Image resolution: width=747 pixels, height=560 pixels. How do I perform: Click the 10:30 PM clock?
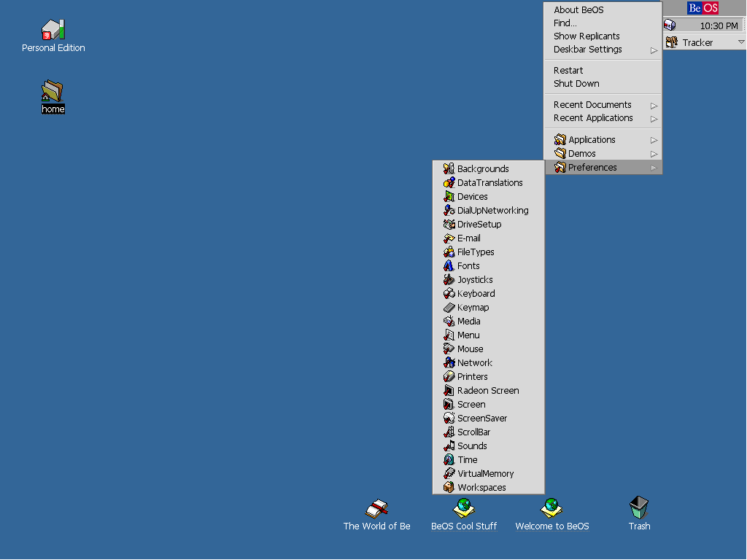719,26
